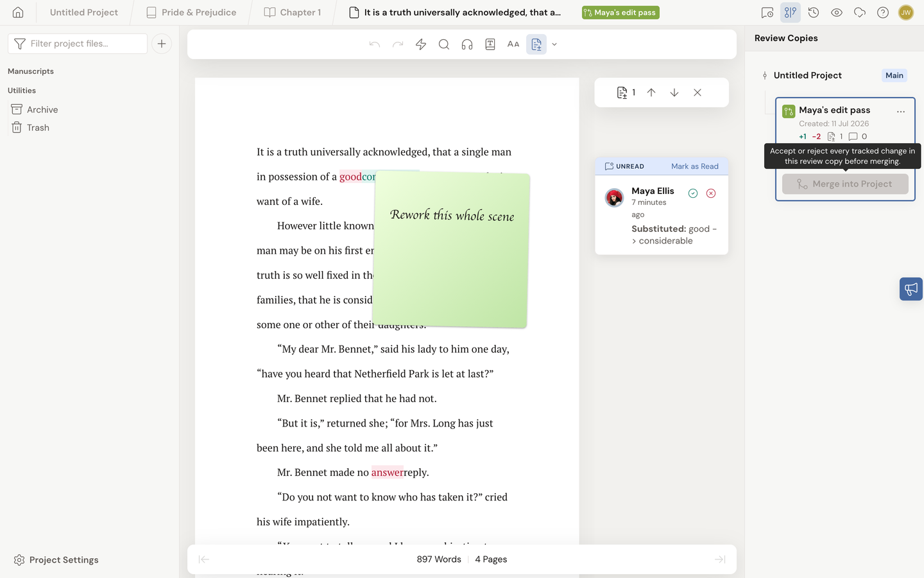The height and width of the screenshot is (578, 924).
Task: Click the green sticky note
Action: coord(451,250)
